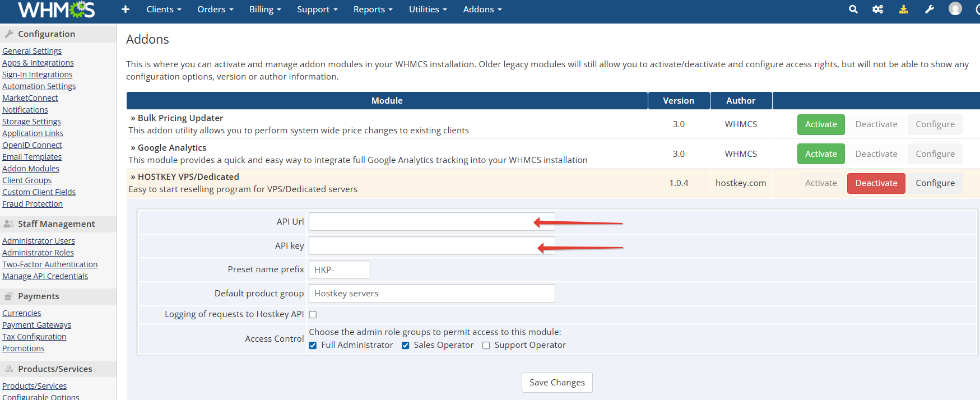Deactivate the HOSTKEY VPS/Dedicated module
Image resolution: width=980 pixels, height=400 pixels.
click(876, 183)
